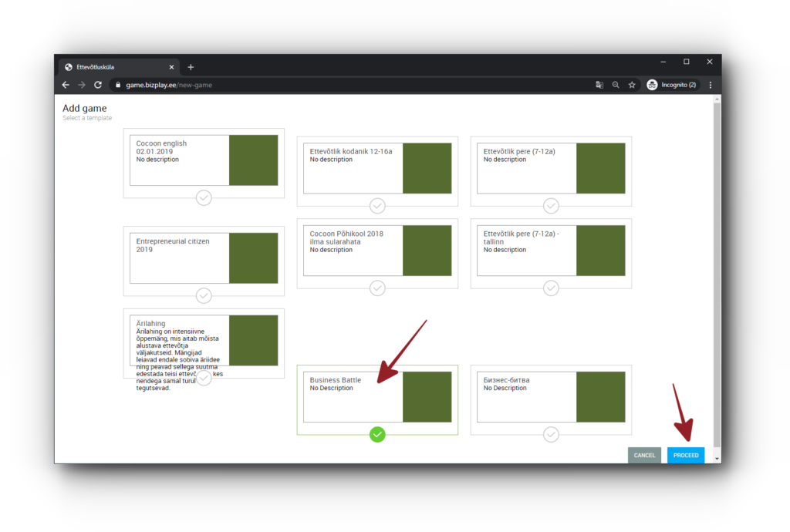Click the page scrollbar down arrow

tap(717, 458)
